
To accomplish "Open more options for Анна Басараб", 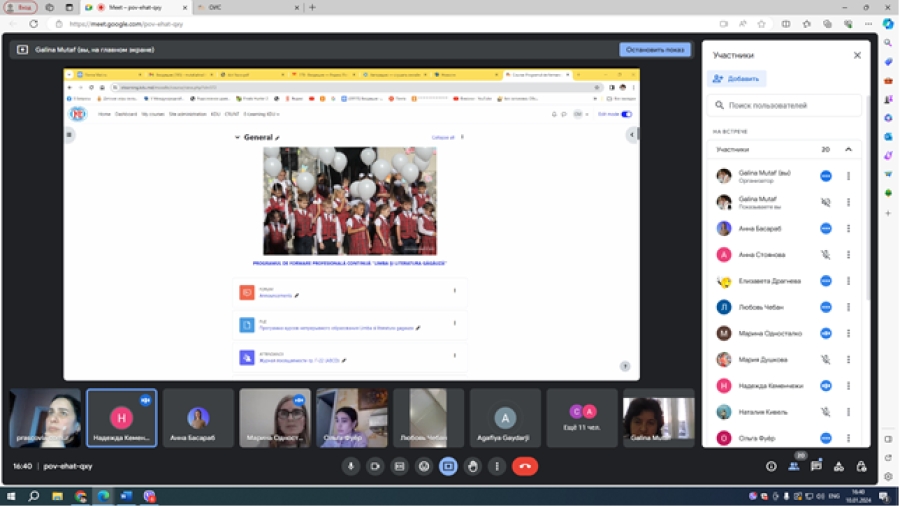I will click(848, 228).
